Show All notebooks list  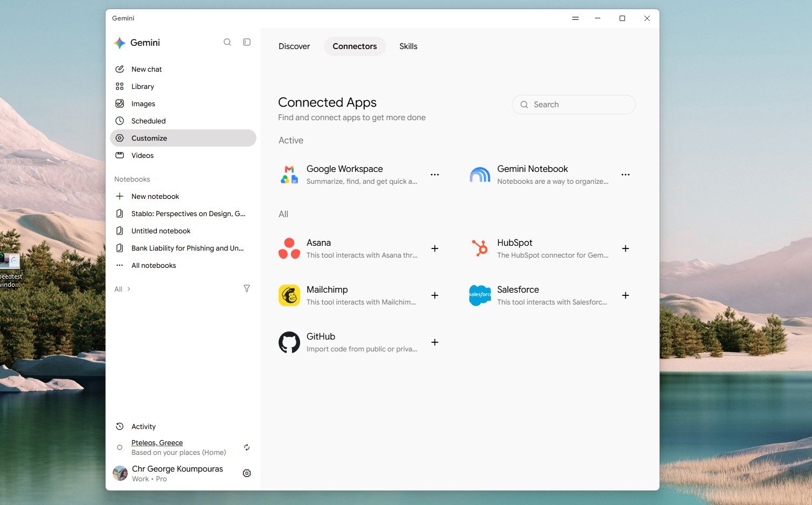pos(183,265)
